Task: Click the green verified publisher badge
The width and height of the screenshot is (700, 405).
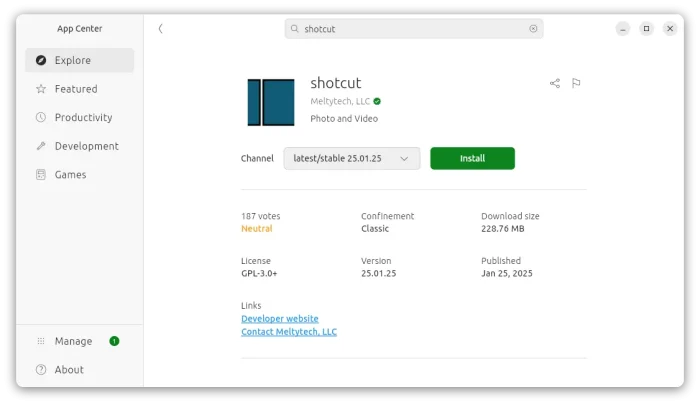Action: coord(377,101)
